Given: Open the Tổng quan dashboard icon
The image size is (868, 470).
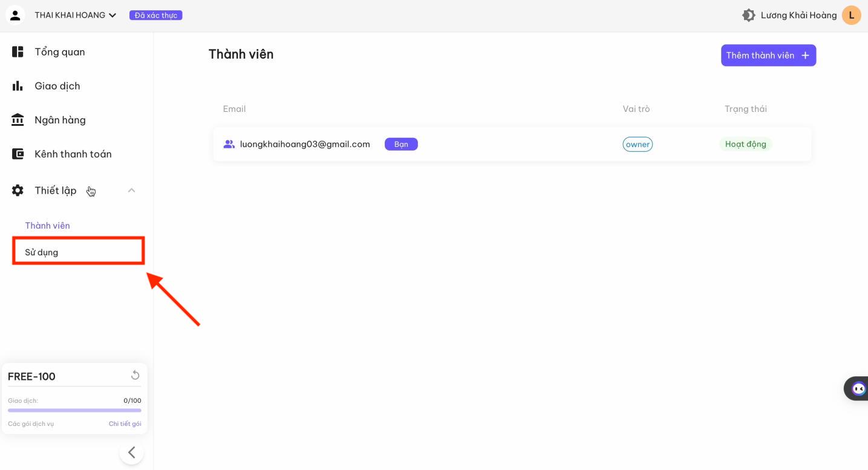Looking at the screenshot, I should click(x=18, y=52).
